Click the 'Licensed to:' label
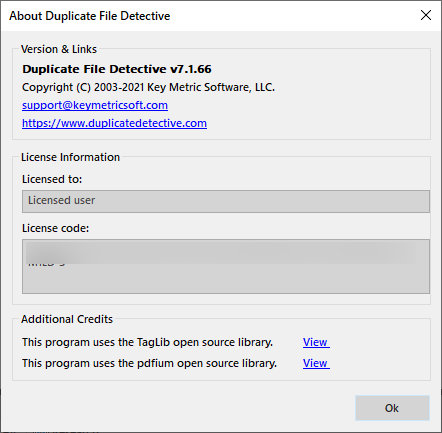This screenshot has width=442, height=433. [52, 179]
